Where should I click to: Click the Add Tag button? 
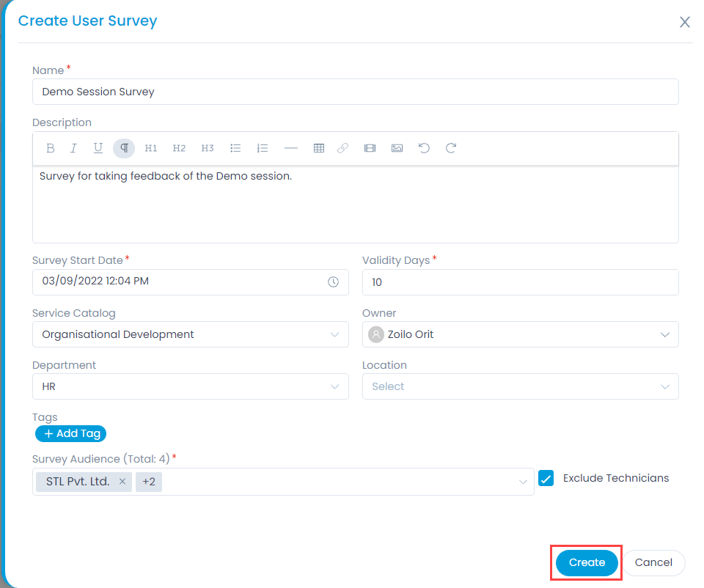pos(70,433)
